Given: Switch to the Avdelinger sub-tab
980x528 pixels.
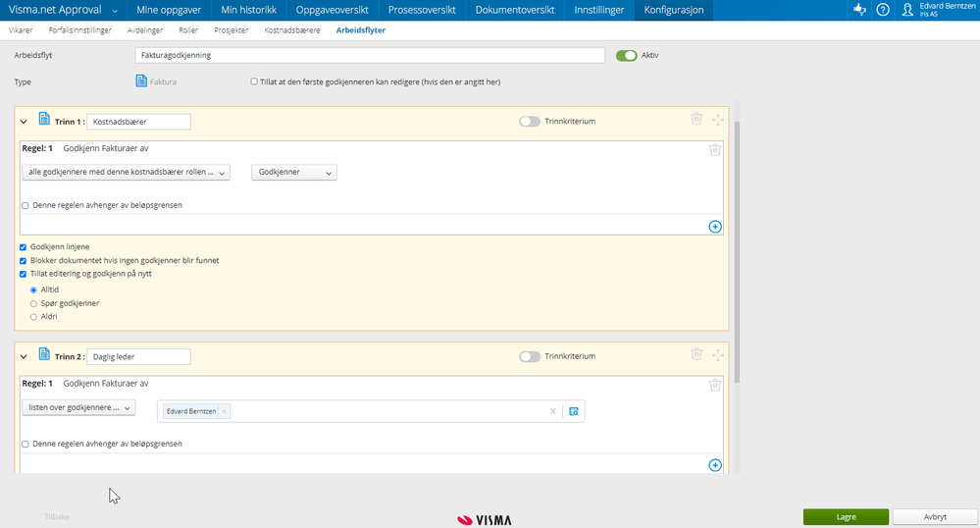Looking at the screenshot, I should coord(145,30).
